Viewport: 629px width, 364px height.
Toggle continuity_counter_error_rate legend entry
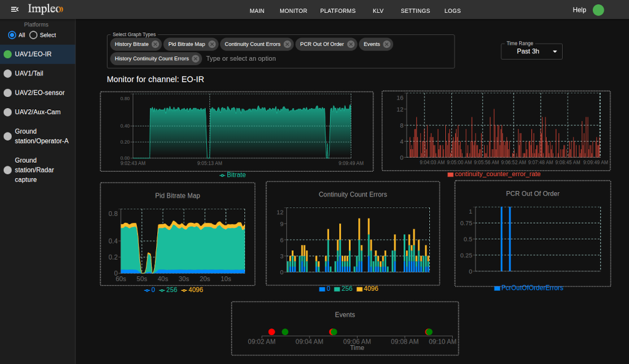pyautogui.click(x=494, y=174)
